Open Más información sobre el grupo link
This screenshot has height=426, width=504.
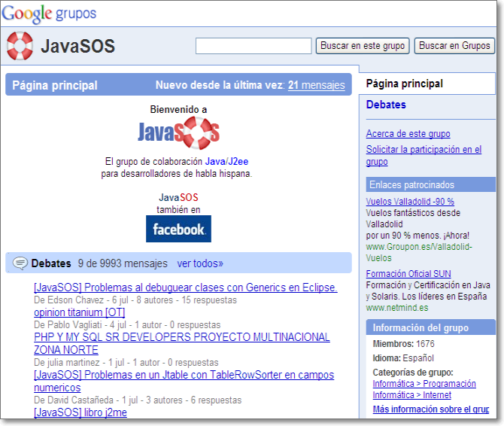(431, 409)
